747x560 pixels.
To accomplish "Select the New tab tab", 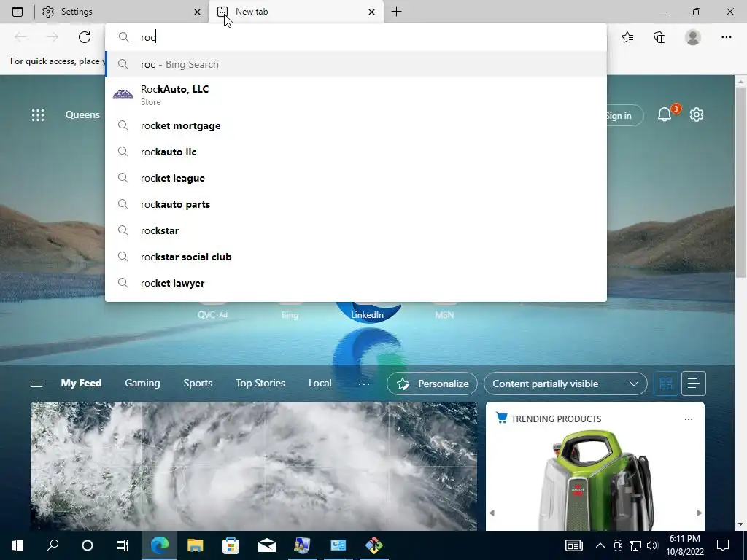I will tap(295, 12).
